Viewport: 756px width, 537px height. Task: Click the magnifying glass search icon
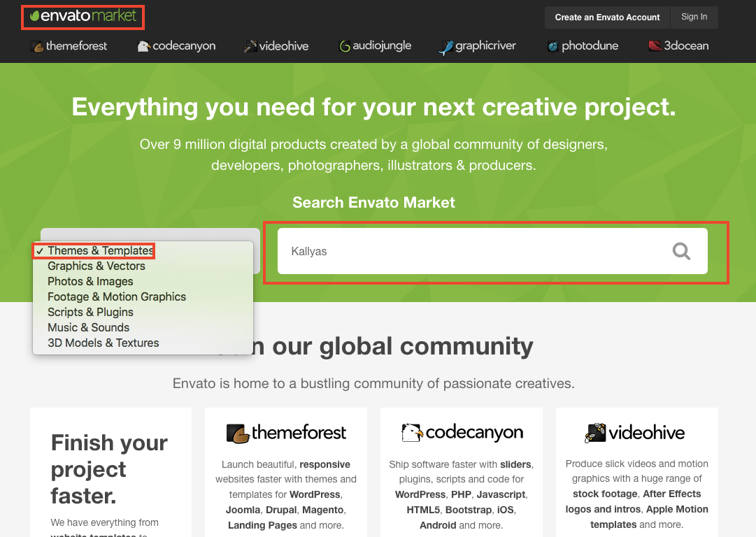[x=681, y=251]
